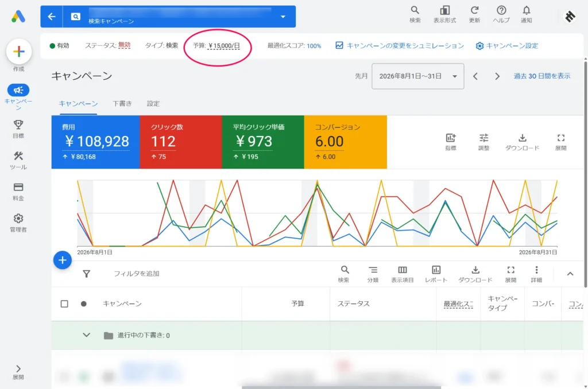Go back with the left arrow button
This screenshot has width=588, height=389.
52,17
